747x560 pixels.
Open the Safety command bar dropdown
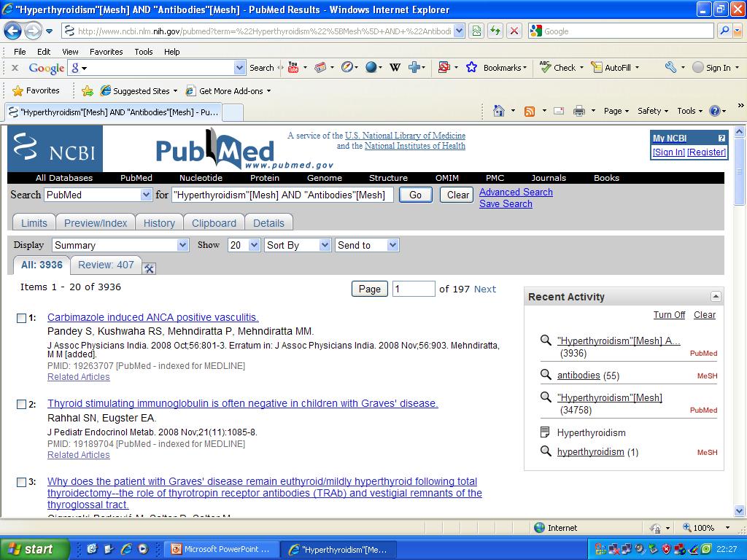tap(653, 111)
